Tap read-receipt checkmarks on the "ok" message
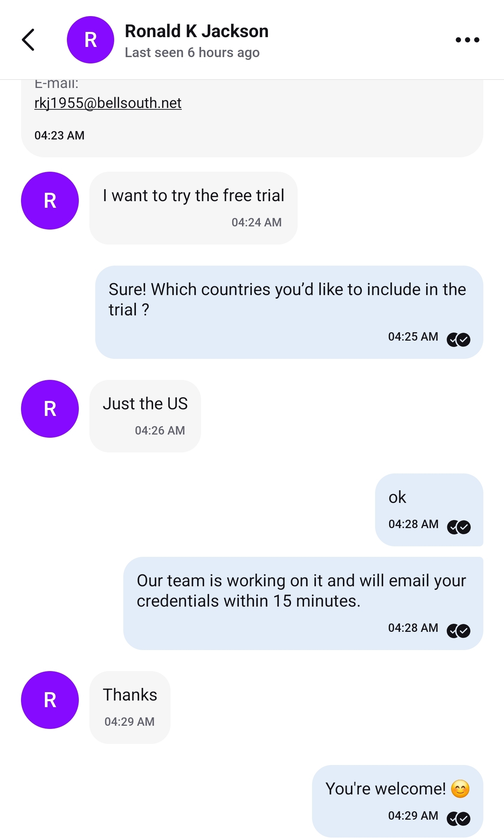 point(459,527)
